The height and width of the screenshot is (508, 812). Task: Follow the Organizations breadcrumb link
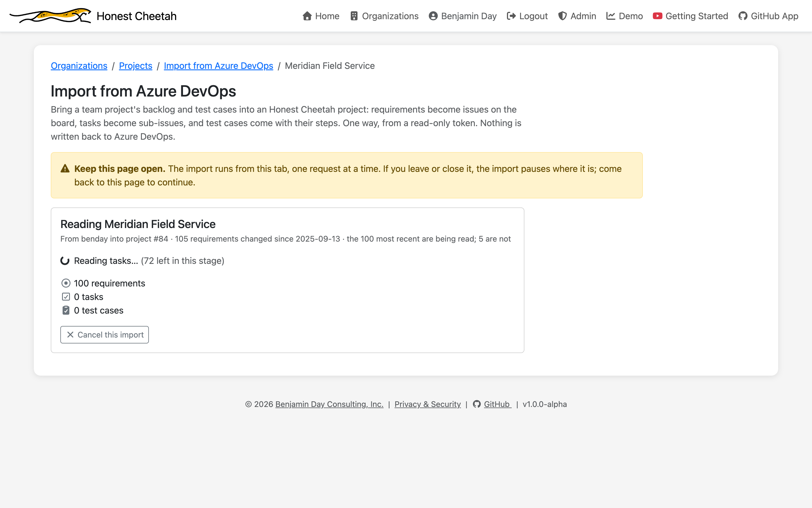click(79, 66)
